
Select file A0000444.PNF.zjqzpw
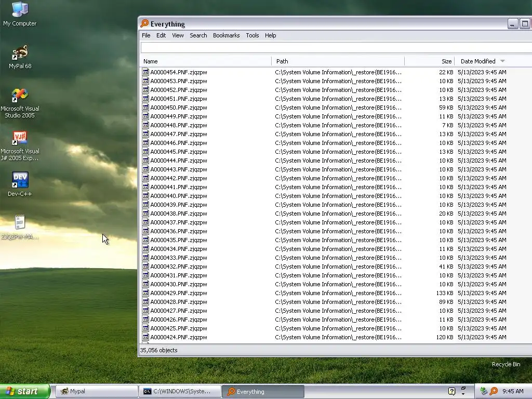[x=179, y=160]
